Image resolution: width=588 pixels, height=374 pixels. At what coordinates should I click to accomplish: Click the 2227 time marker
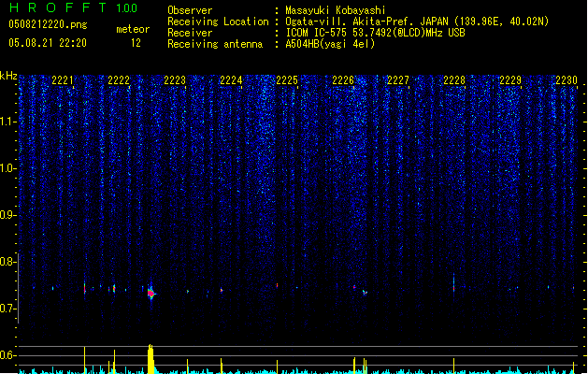click(398, 80)
